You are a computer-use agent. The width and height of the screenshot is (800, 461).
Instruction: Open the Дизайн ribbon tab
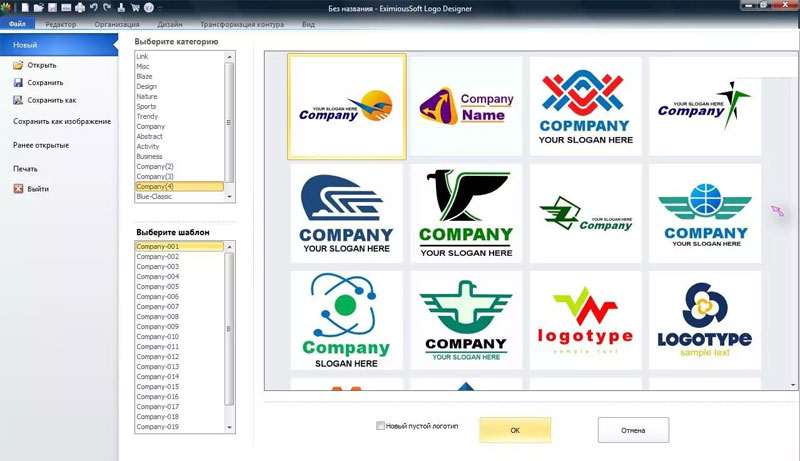click(170, 24)
